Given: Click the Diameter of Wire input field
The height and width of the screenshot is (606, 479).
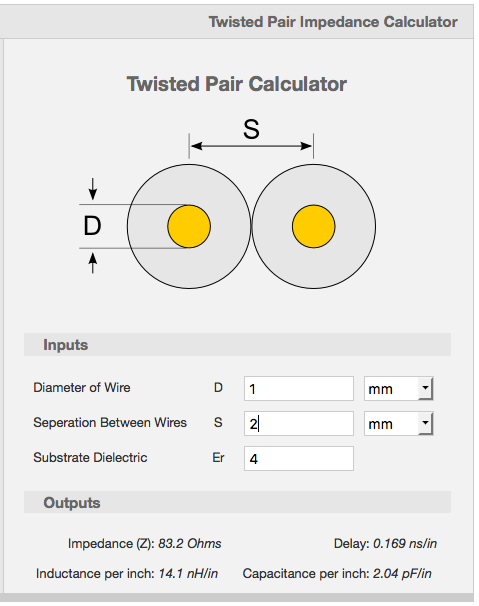Looking at the screenshot, I should coord(298,388).
